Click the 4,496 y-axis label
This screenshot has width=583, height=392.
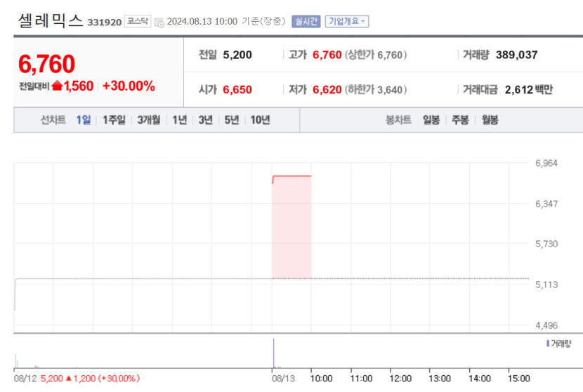(x=546, y=325)
